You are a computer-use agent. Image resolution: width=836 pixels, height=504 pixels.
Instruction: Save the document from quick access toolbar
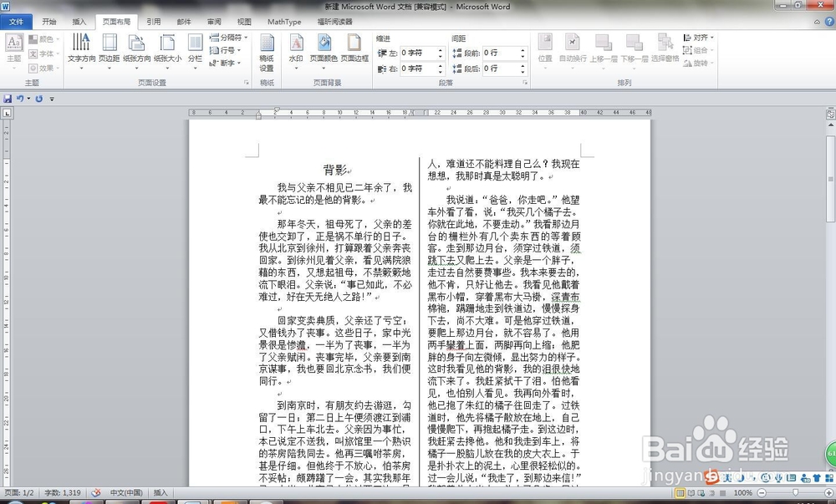tap(8, 99)
